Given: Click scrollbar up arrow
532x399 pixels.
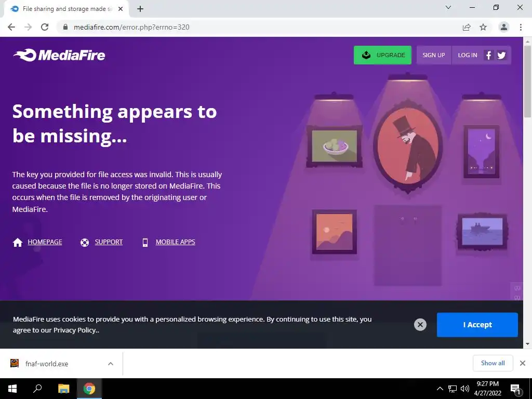Looking at the screenshot, I should pyautogui.click(x=527, y=41).
